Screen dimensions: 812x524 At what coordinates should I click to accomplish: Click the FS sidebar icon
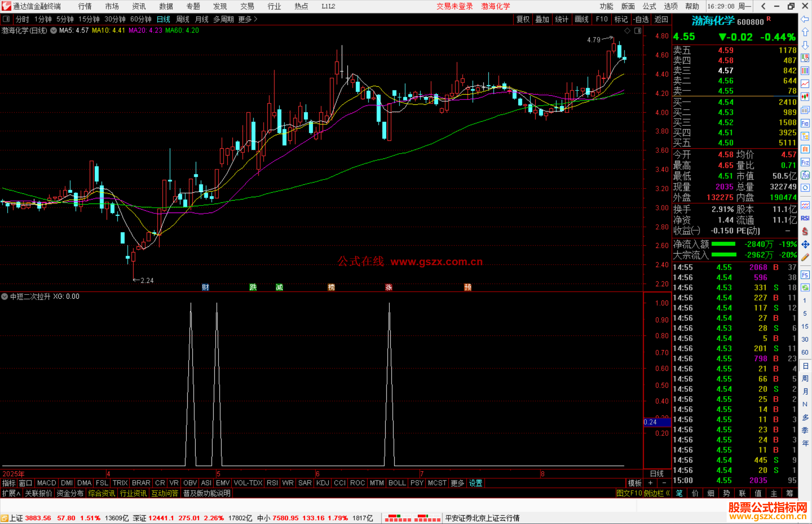(805, 275)
